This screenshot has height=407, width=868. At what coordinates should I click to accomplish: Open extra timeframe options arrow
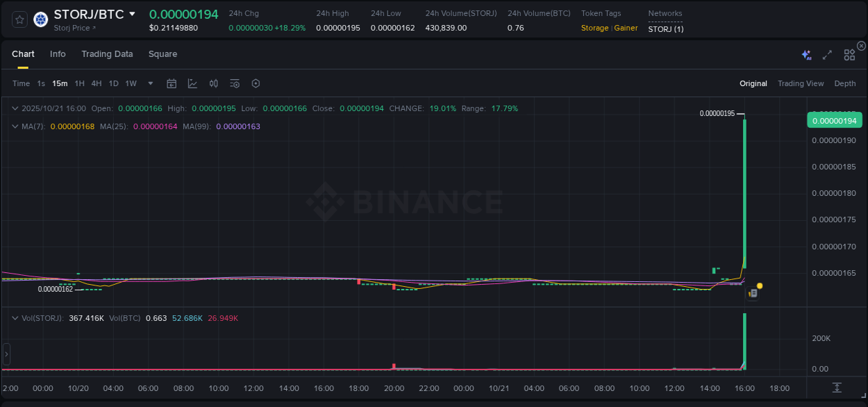(x=149, y=83)
